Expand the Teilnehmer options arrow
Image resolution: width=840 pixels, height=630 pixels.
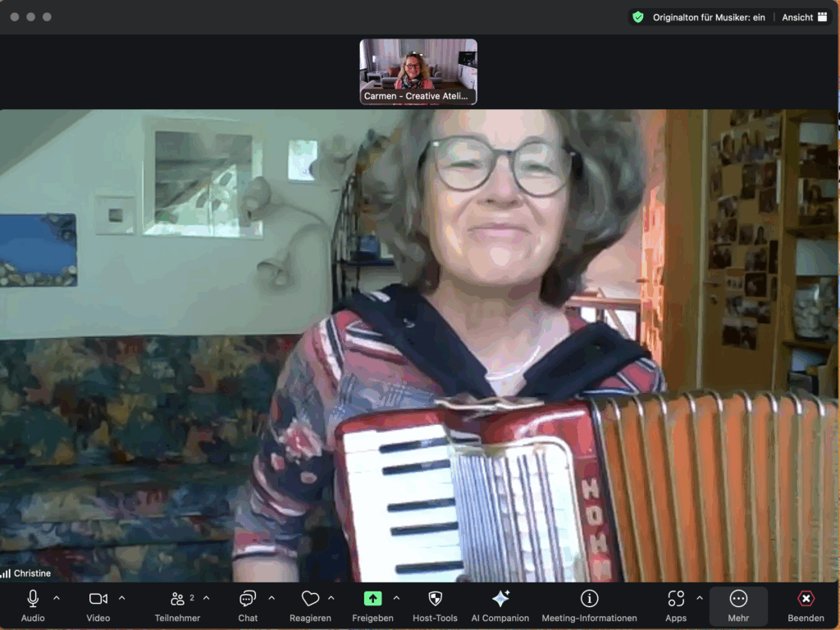[207, 598]
